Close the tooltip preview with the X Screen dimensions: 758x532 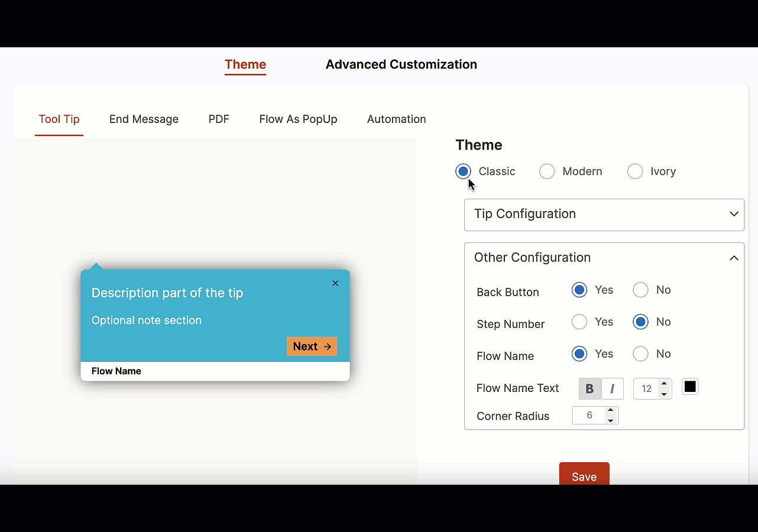coord(335,283)
